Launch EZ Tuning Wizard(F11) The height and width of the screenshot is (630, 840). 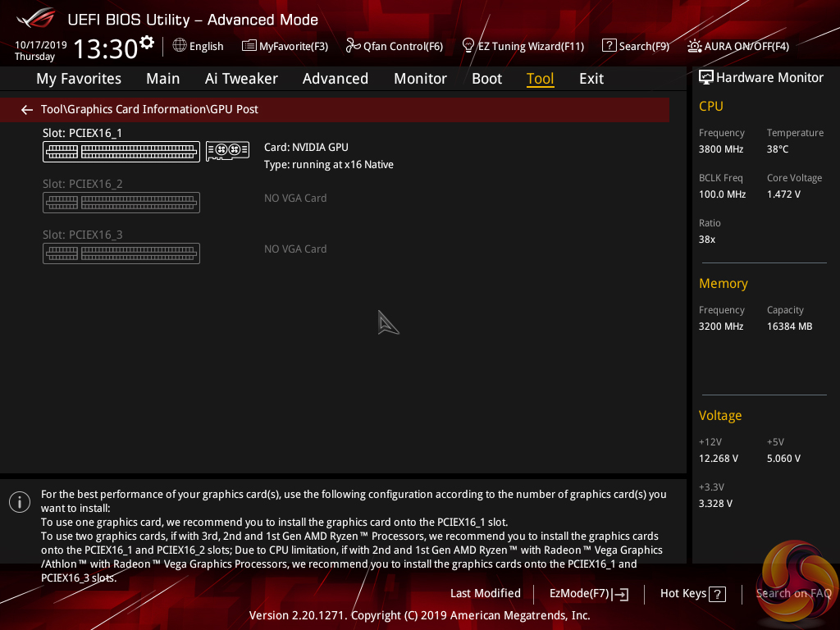[523, 46]
